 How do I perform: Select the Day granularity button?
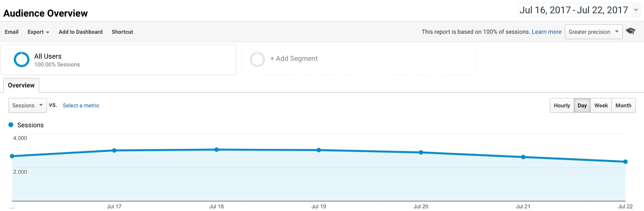click(x=582, y=105)
